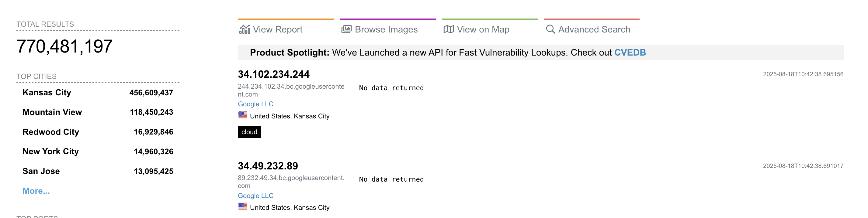Viewport: 868px width, 218px height.
Task: Open the View Report tab
Action: [x=278, y=30]
